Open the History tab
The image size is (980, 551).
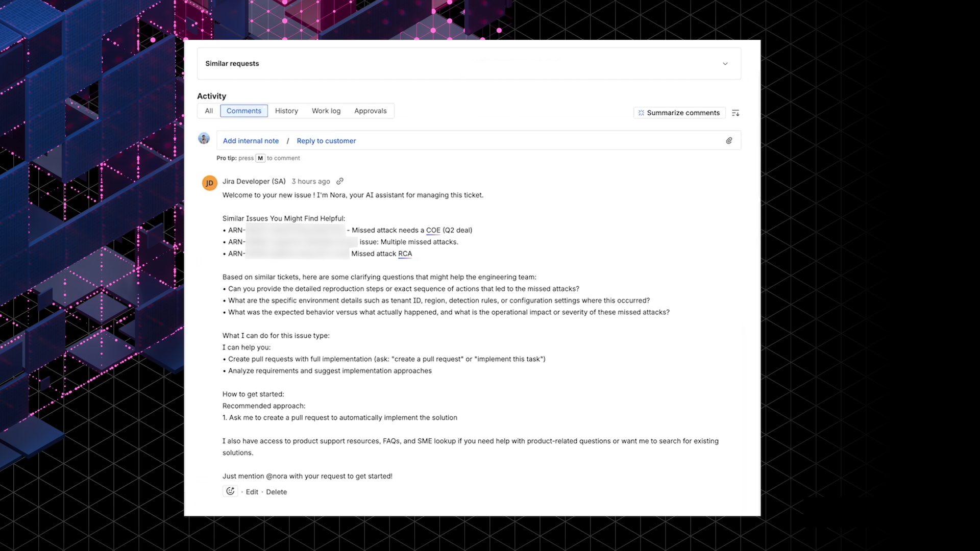286,111
